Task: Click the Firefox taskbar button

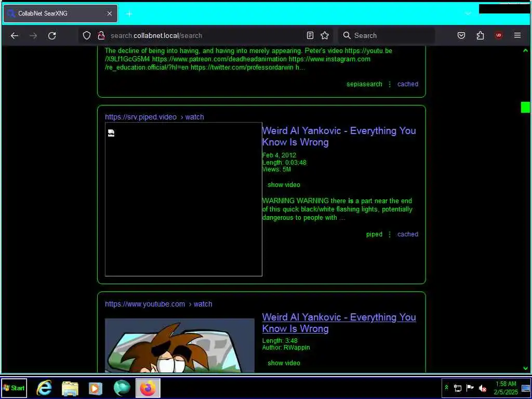Action: (x=148, y=388)
